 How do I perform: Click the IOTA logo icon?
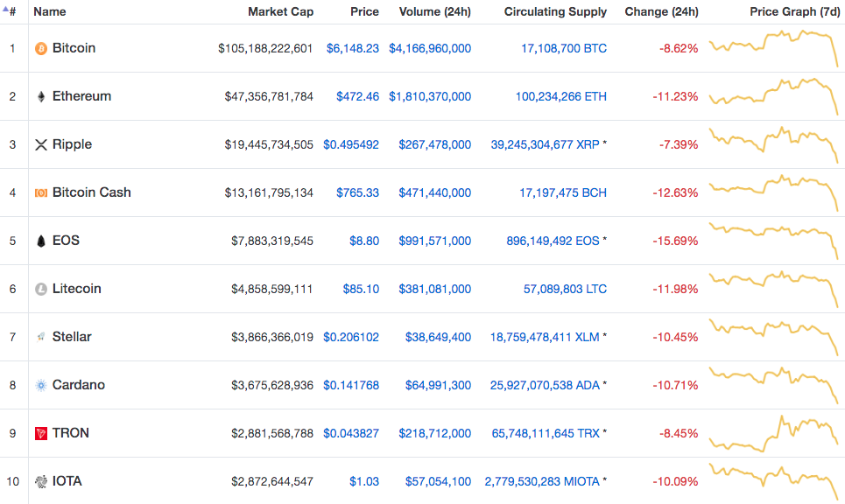pyautogui.click(x=40, y=482)
